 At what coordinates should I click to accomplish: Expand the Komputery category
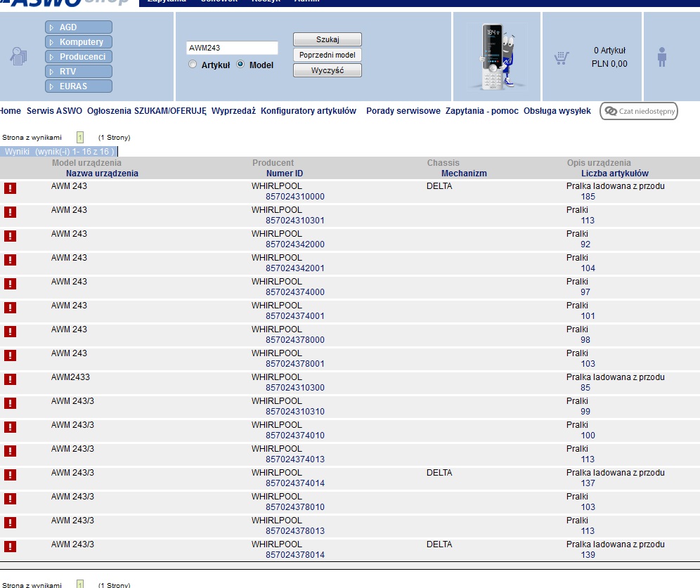pos(79,42)
